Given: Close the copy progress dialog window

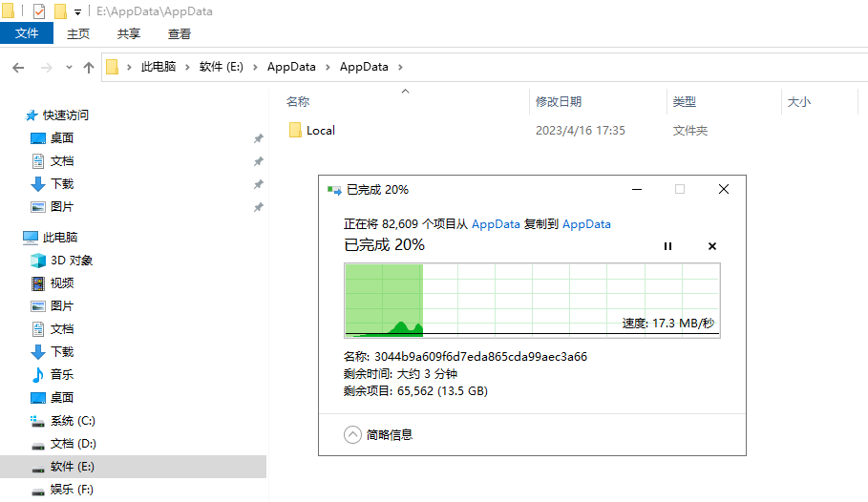Looking at the screenshot, I should tap(724, 189).
